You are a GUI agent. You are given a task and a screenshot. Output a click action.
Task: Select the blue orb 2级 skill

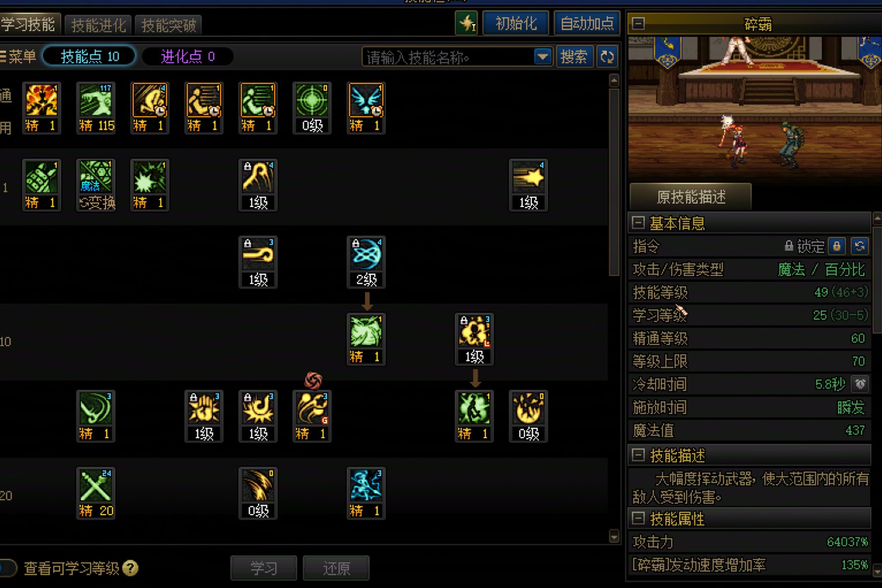point(366,262)
